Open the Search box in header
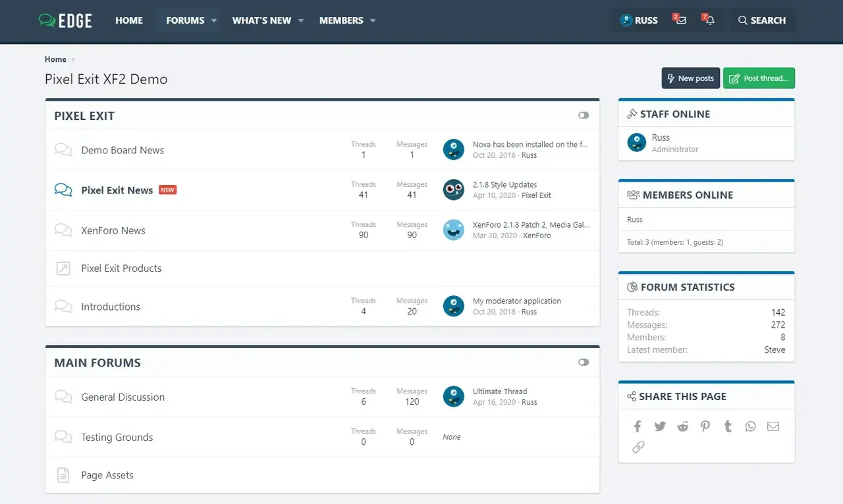 (x=762, y=20)
